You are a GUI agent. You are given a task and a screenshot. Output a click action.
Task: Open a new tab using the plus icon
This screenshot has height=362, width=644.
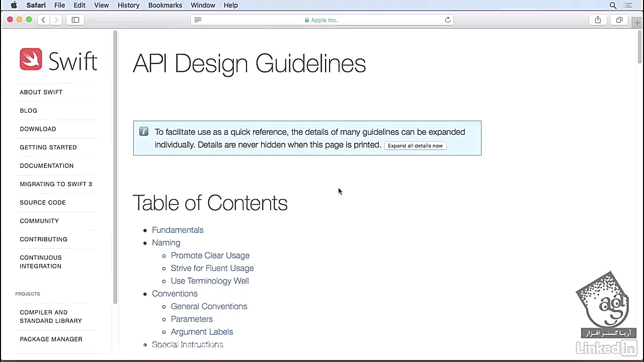coord(637,23)
